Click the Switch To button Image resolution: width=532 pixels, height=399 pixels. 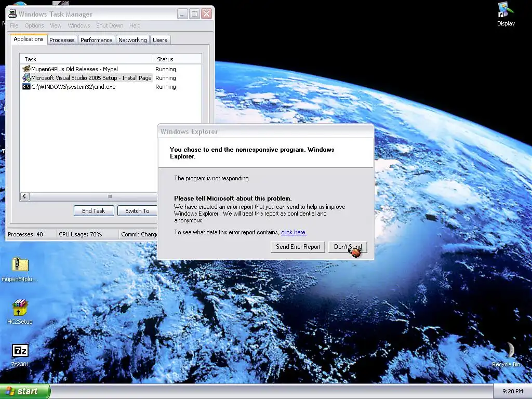coord(137,211)
